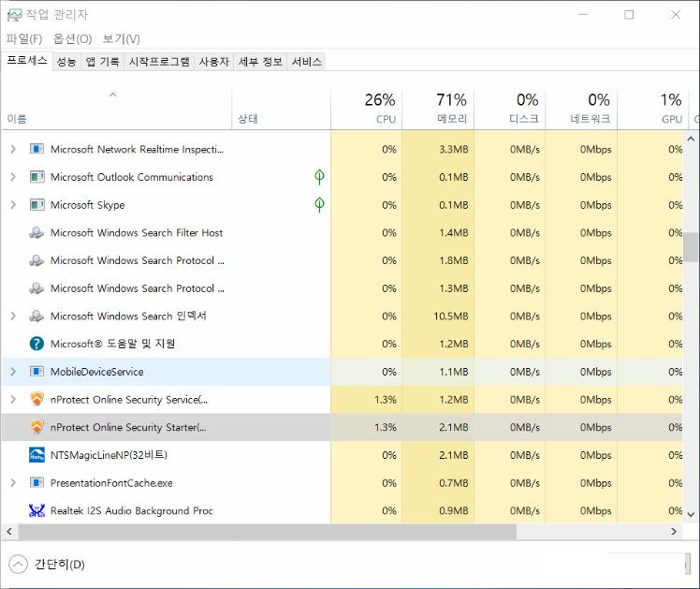Switch to the 시작프로그램 tab
This screenshot has width=700, height=589.
159,62
